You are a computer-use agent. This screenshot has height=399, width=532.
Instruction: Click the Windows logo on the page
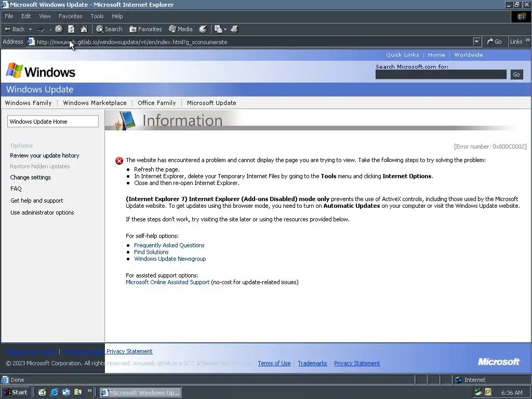tap(41, 71)
